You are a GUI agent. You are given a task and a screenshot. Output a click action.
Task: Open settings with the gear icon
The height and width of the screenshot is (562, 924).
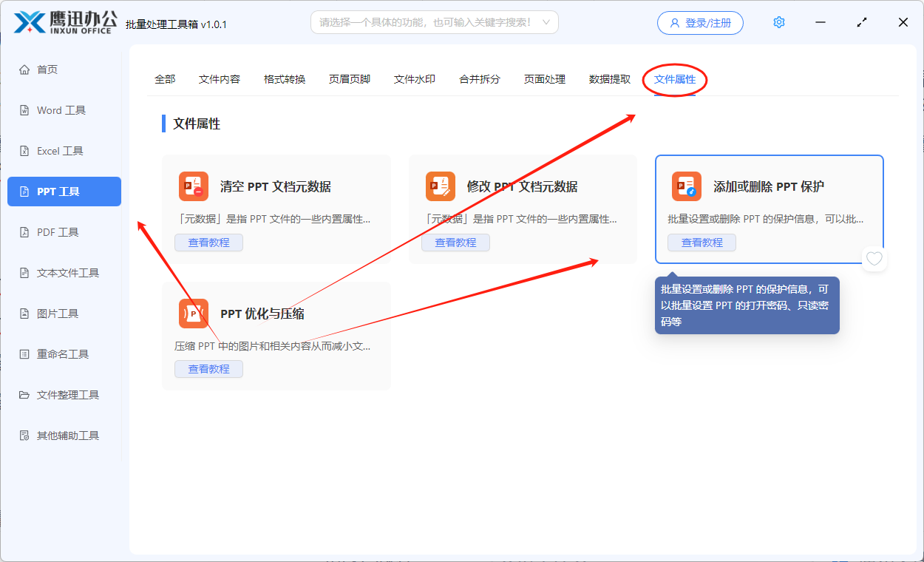[x=778, y=22]
